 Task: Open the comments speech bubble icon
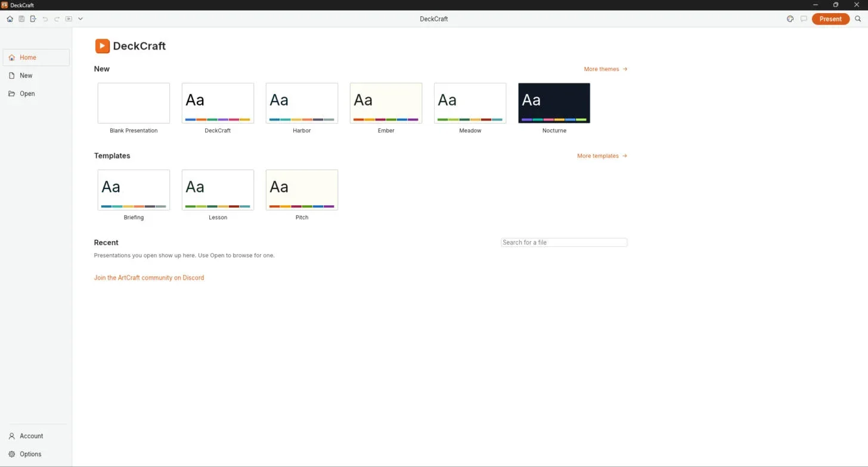pyautogui.click(x=804, y=19)
